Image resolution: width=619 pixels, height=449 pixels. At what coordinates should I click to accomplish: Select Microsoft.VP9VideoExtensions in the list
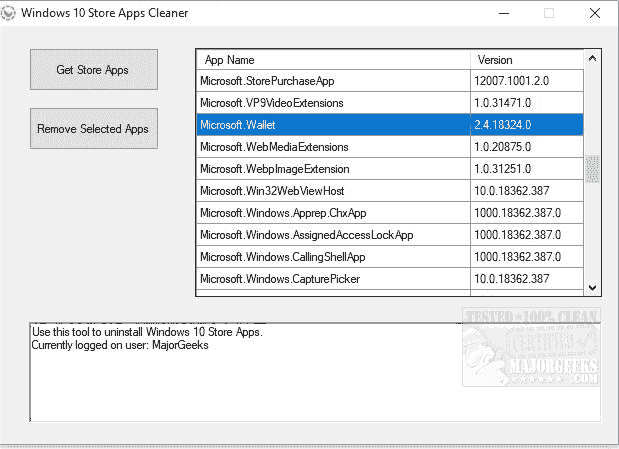click(332, 103)
